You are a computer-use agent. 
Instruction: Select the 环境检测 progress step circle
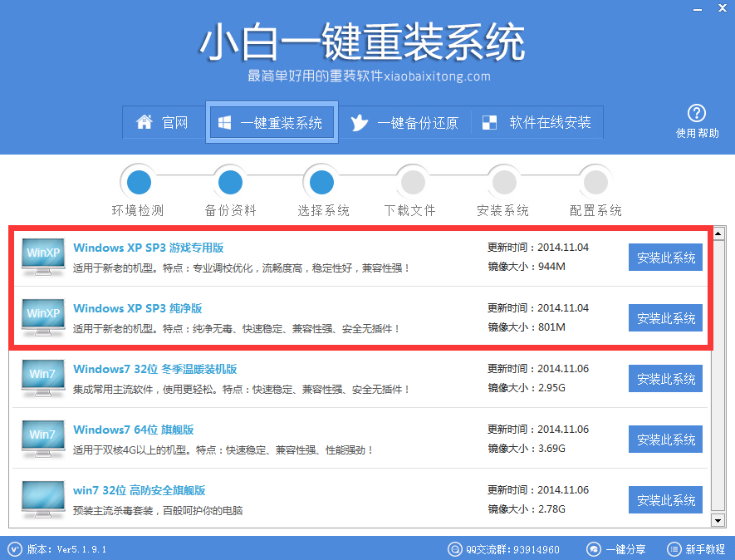[x=138, y=182]
